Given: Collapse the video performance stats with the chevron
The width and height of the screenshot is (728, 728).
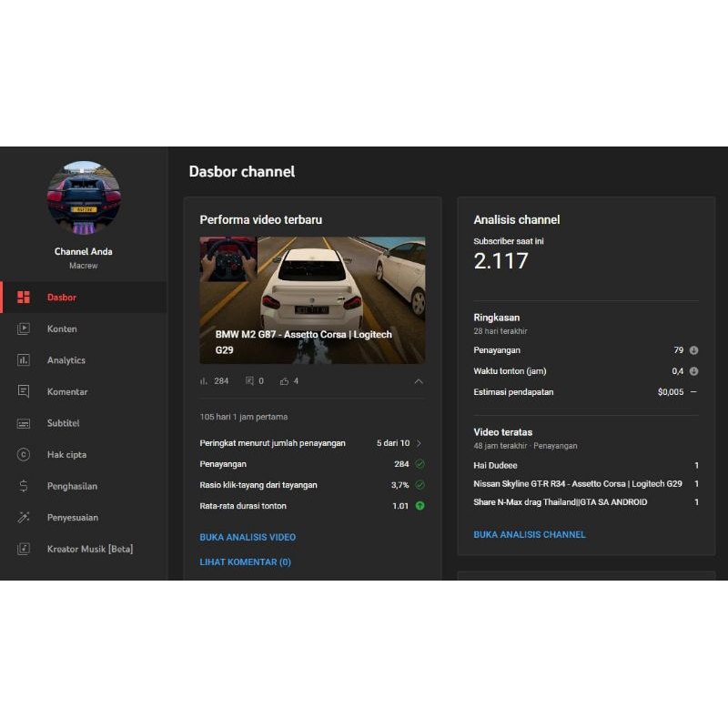Looking at the screenshot, I should coord(420,382).
